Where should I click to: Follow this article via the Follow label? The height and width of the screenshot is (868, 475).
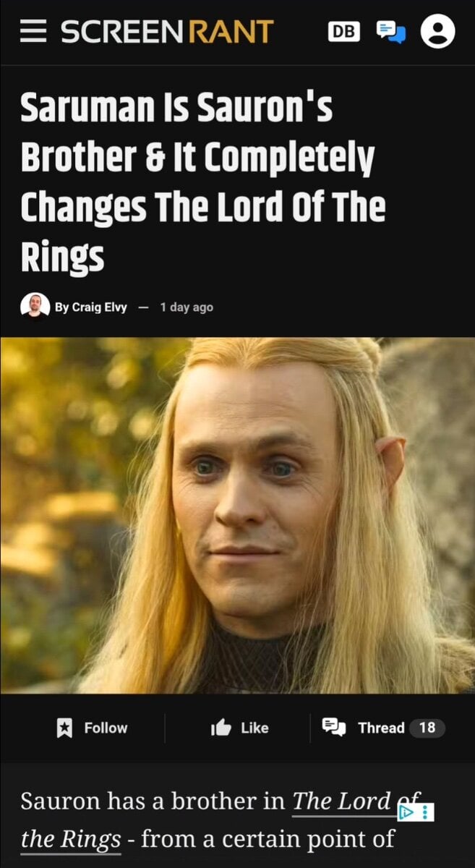(106, 728)
